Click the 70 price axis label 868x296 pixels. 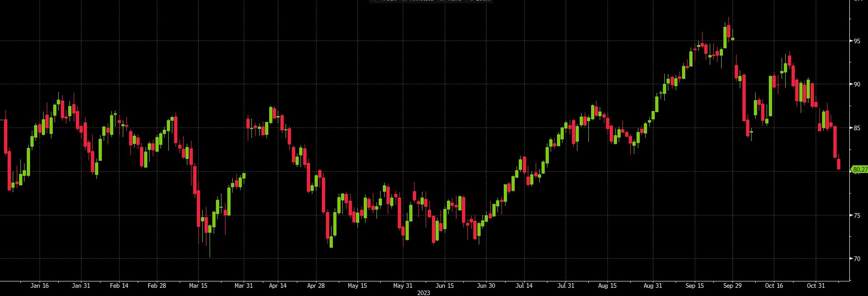pyautogui.click(x=857, y=259)
